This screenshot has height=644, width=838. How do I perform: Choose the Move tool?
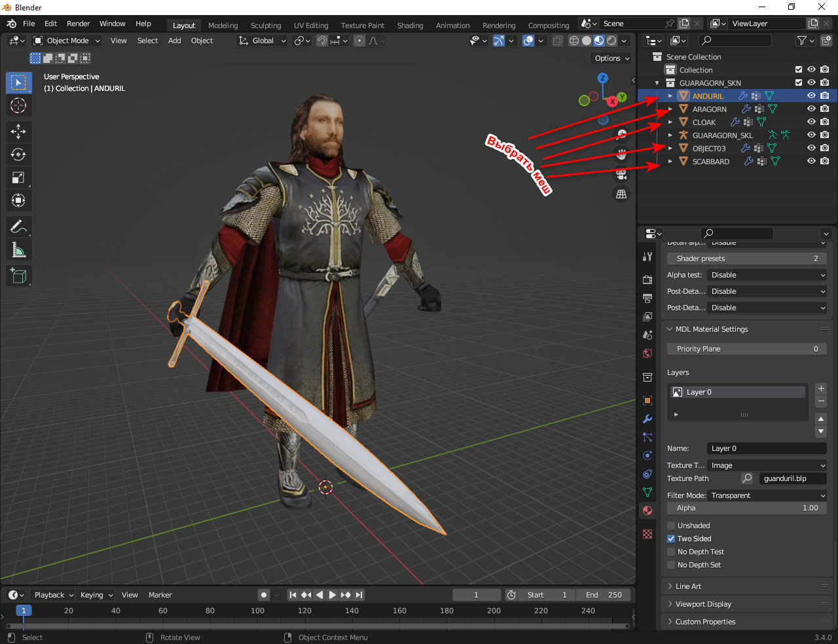tap(19, 132)
